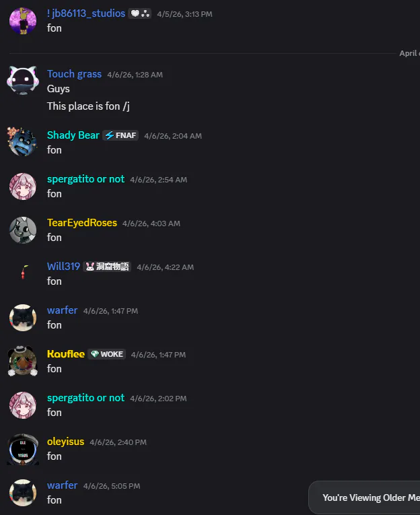
Task: Click the first spergatito or not username
Action: pyautogui.click(x=85, y=179)
